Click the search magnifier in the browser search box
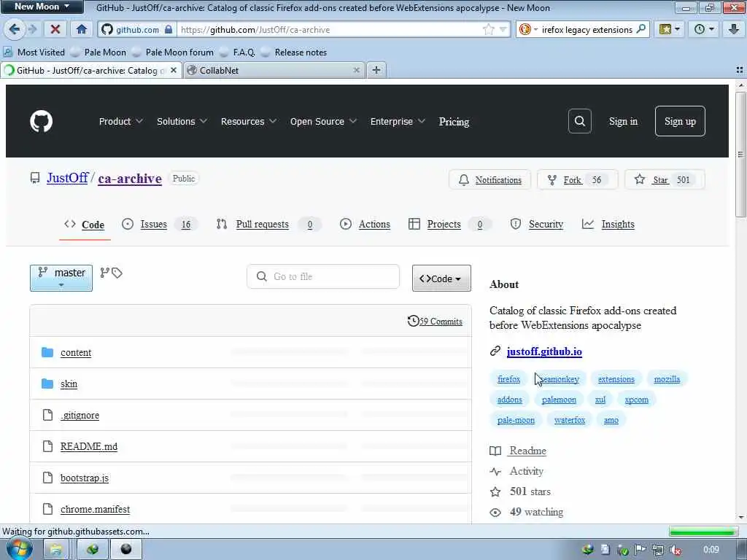 point(641,29)
